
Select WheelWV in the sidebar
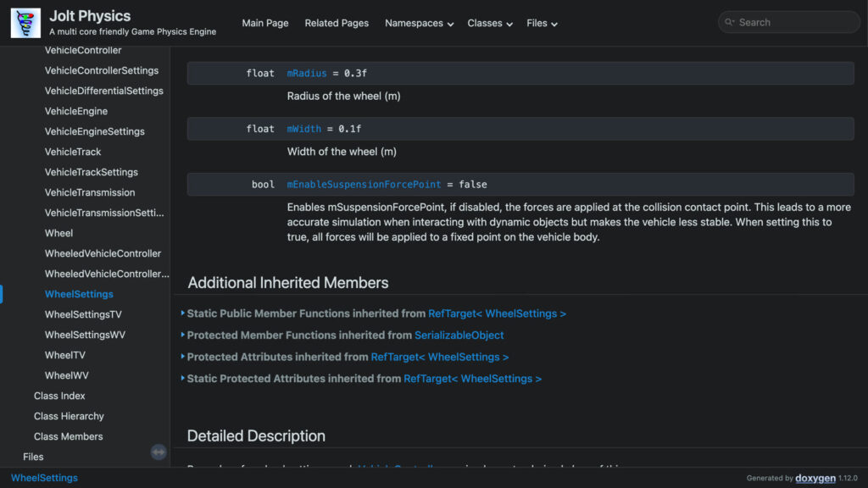(x=66, y=375)
